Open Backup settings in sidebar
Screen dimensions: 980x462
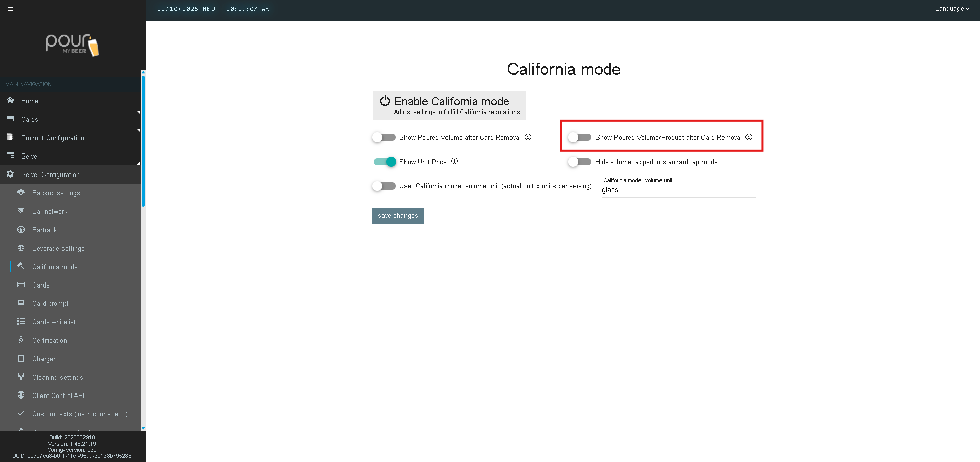[56, 193]
